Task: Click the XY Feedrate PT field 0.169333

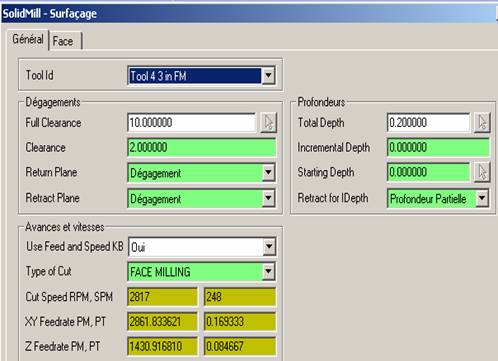Action: (240, 322)
